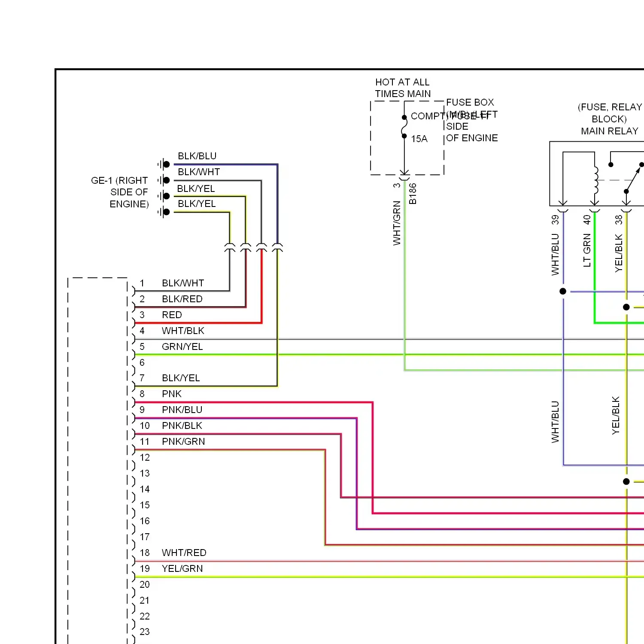Select pin number 23

point(145,632)
